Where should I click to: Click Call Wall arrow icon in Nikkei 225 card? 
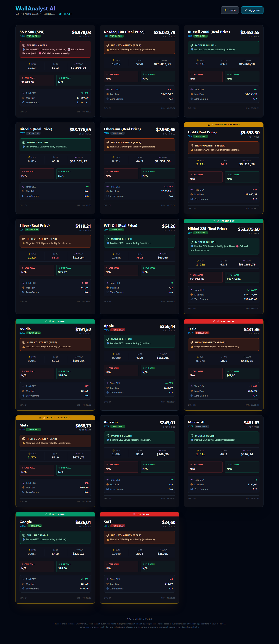(191, 275)
